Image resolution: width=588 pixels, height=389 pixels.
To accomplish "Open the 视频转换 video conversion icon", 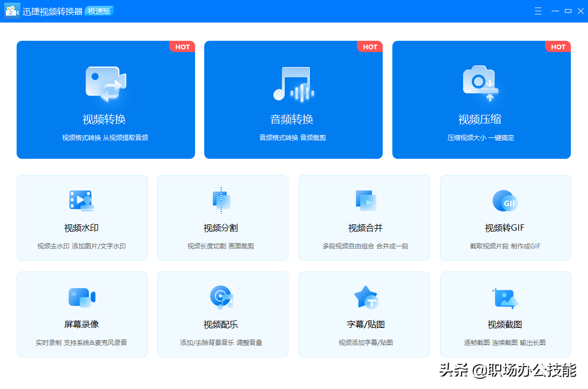I will 106,84.
